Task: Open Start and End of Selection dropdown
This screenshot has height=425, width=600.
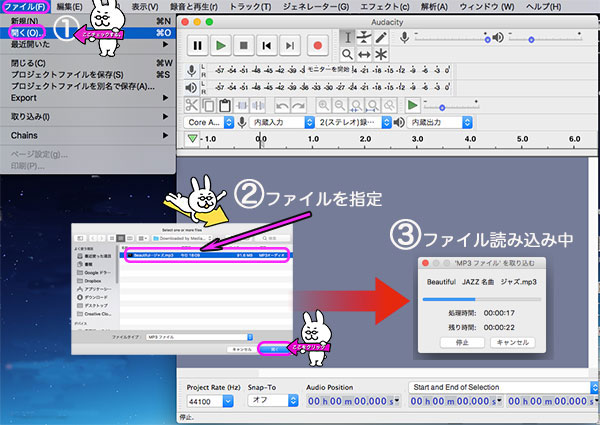Action: (504, 387)
